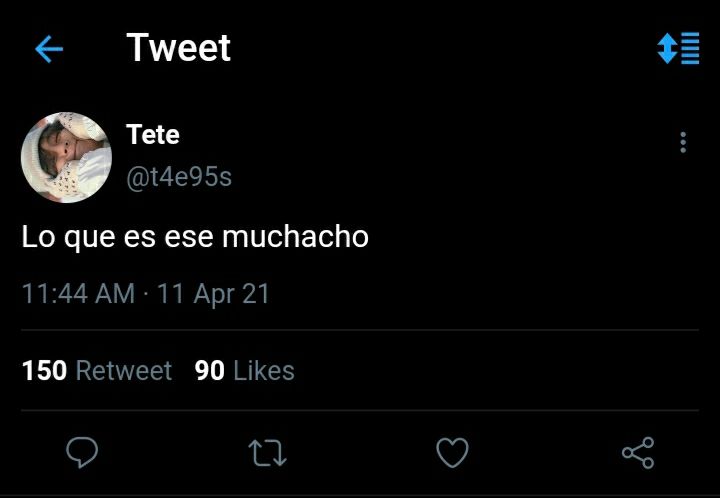This screenshot has height=498, width=720.
Task: Select the handle @t4e95s
Action: pyautogui.click(x=179, y=177)
